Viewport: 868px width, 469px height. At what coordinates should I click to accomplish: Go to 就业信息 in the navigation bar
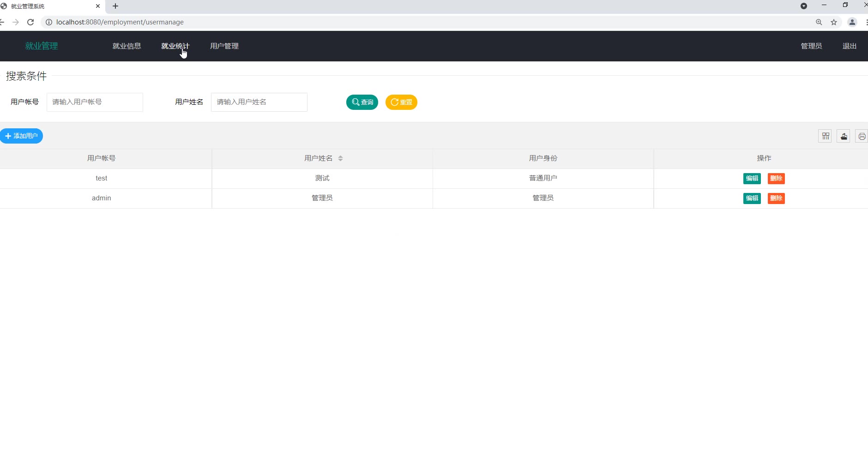[x=127, y=46]
